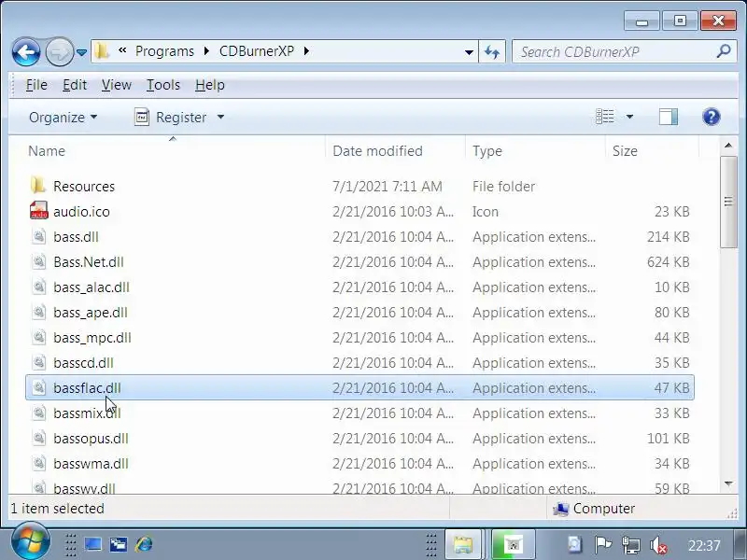
Task: Sort by Date modified column header
Action: point(395,150)
